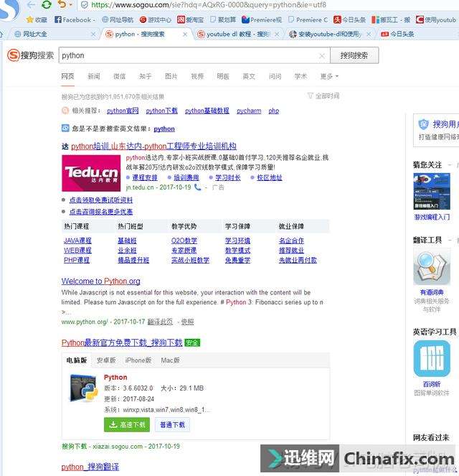The image size is (459, 476).
Task: Open the Premiere C bookmark
Action: 308,19
